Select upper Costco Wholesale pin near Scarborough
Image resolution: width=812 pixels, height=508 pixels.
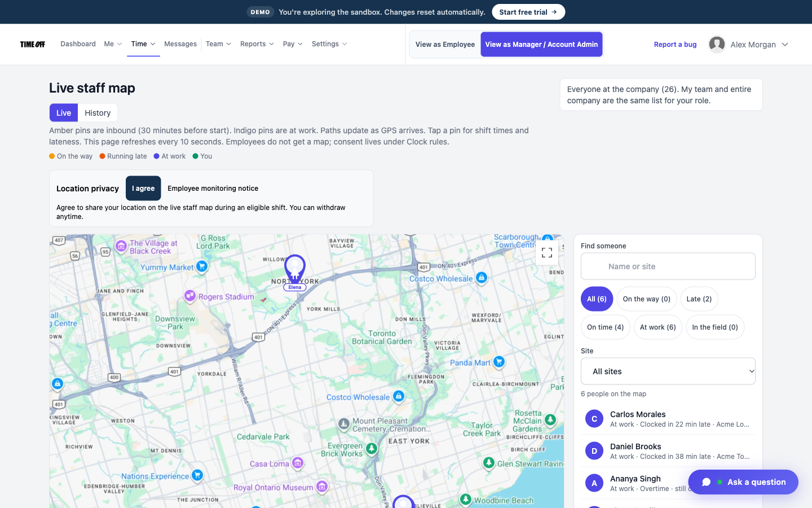pyautogui.click(x=481, y=278)
